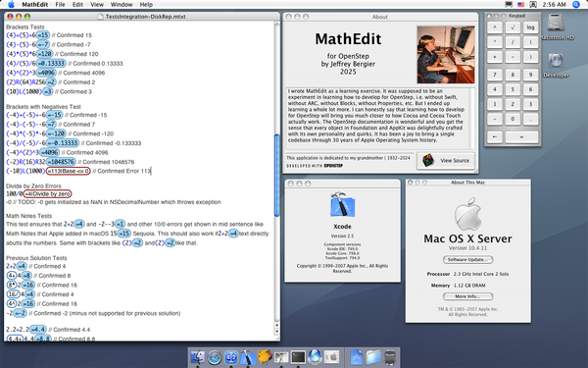Open the blue folder in the Dock
The image size is (588, 368).
pyautogui.click(x=373, y=357)
